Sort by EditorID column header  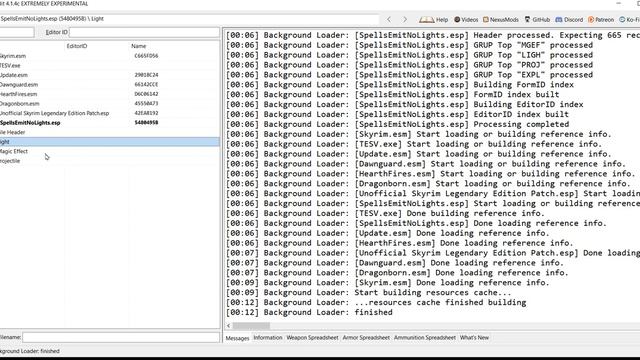(x=77, y=46)
